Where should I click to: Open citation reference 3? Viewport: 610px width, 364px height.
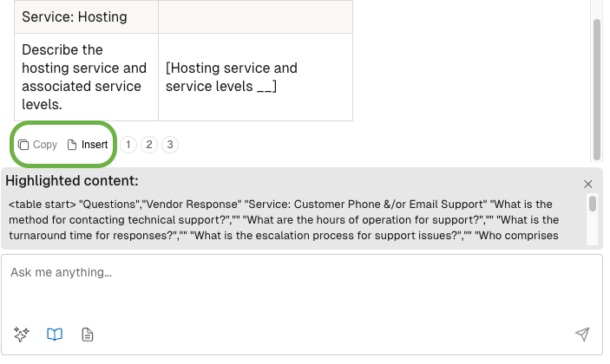click(170, 145)
